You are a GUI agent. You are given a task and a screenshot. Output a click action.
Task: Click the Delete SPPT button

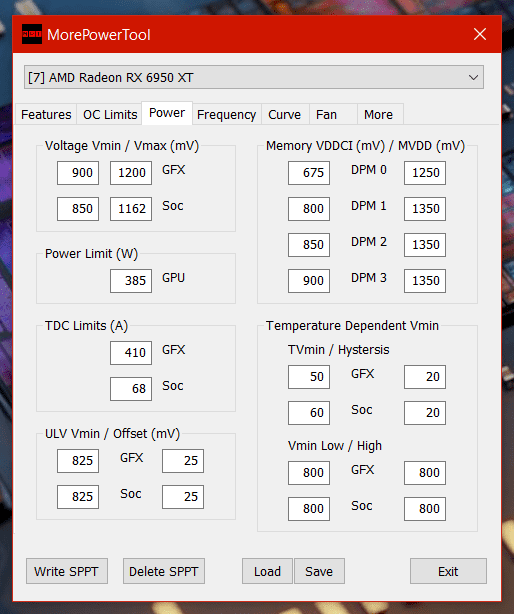tap(164, 571)
